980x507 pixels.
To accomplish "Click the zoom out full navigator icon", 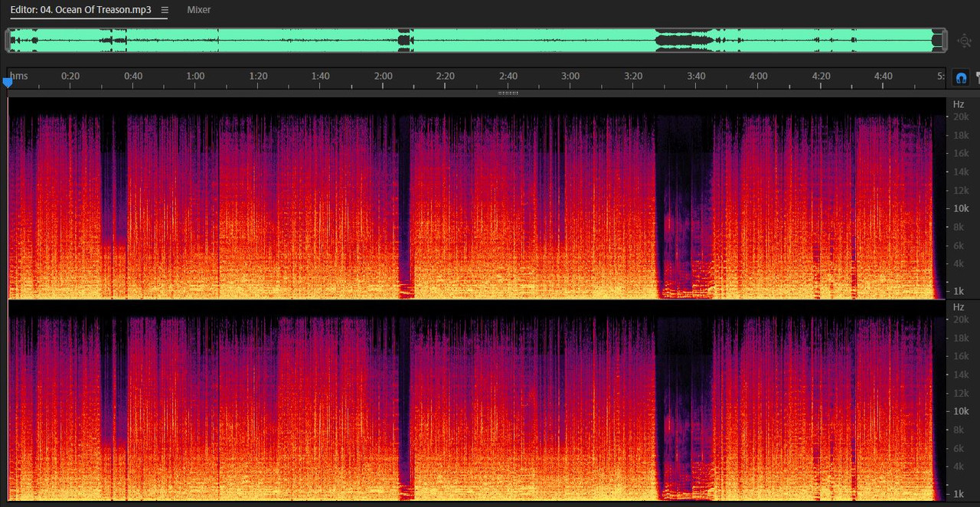I will click(965, 41).
